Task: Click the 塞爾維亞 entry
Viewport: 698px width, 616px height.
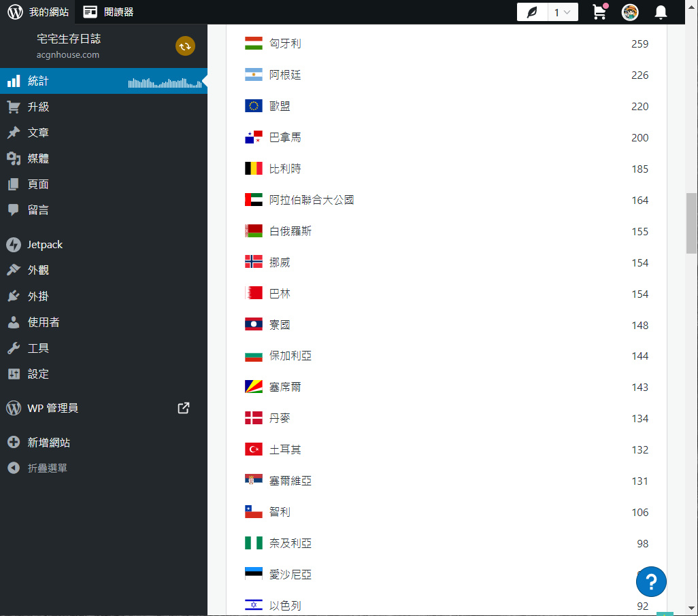Action: point(446,481)
